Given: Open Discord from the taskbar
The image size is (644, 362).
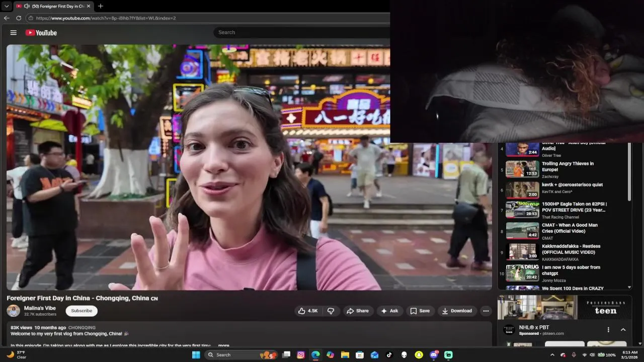Looking at the screenshot, I should click(434, 354).
